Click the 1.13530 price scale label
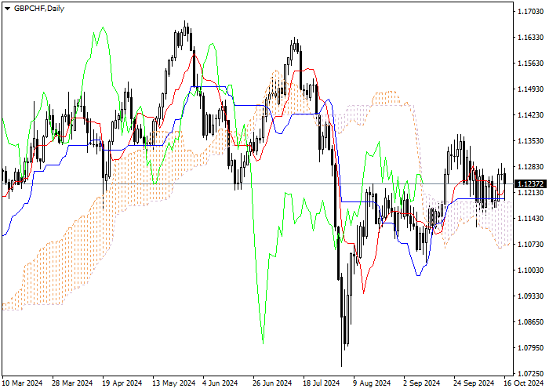Viewport: 549px width, 392px height. coord(530,141)
